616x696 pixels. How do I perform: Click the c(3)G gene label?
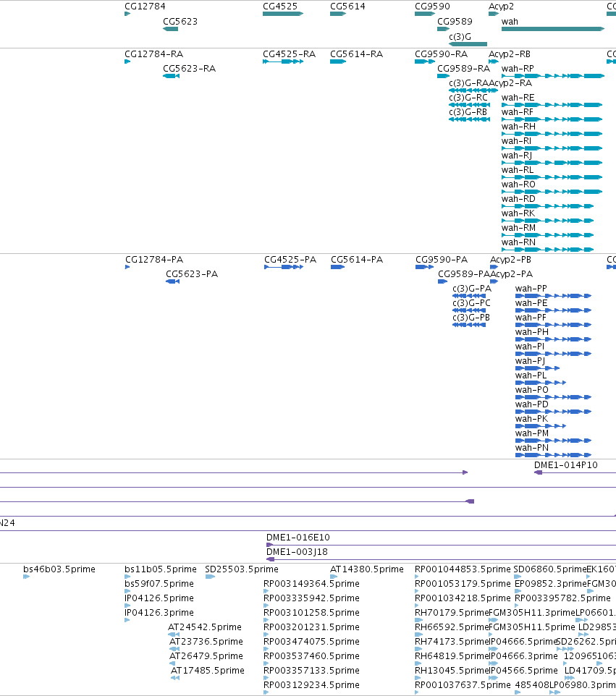[x=460, y=36]
